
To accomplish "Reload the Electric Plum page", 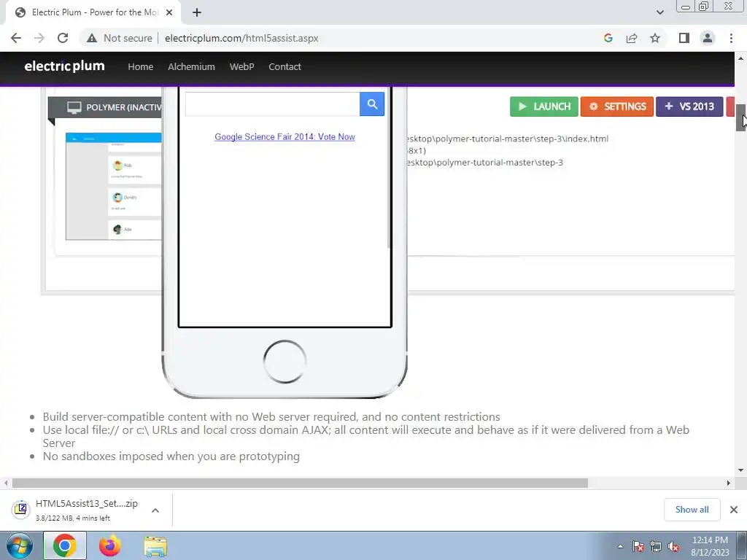I will tap(63, 38).
